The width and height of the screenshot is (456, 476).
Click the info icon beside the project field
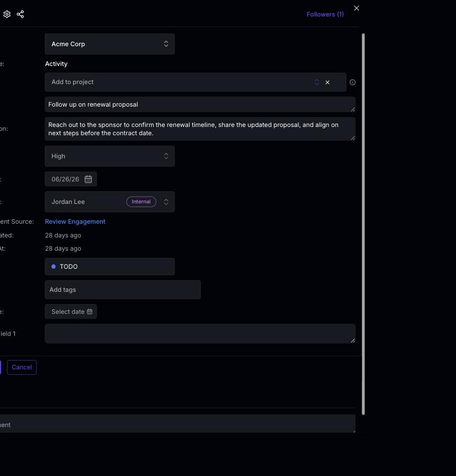click(352, 82)
